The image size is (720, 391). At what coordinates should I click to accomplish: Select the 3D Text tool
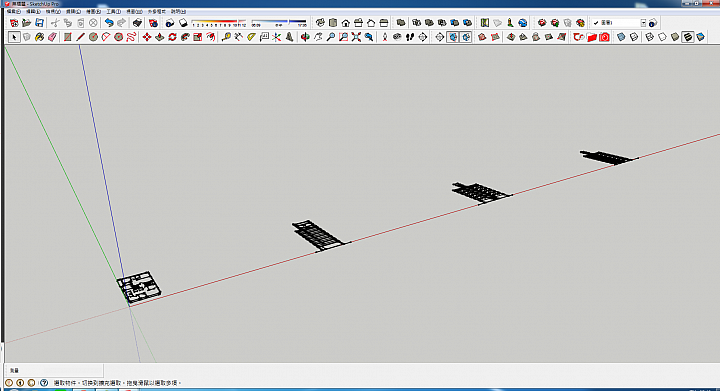pyautogui.click(x=289, y=37)
